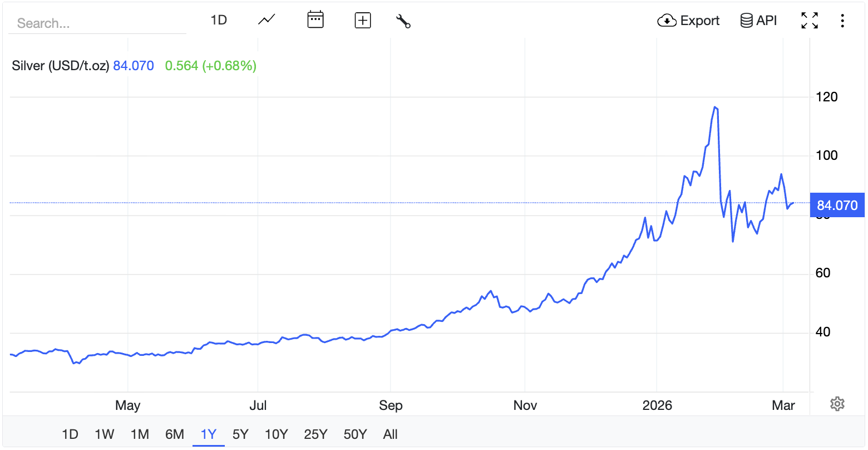868x450 pixels.
Task: Click the plus icon to add comparison
Action: pos(363,21)
